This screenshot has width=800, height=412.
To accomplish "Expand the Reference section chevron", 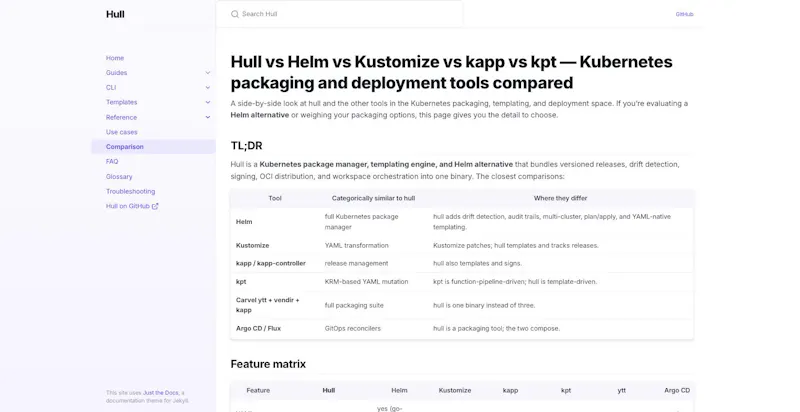I will pyautogui.click(x=208, y=117).
